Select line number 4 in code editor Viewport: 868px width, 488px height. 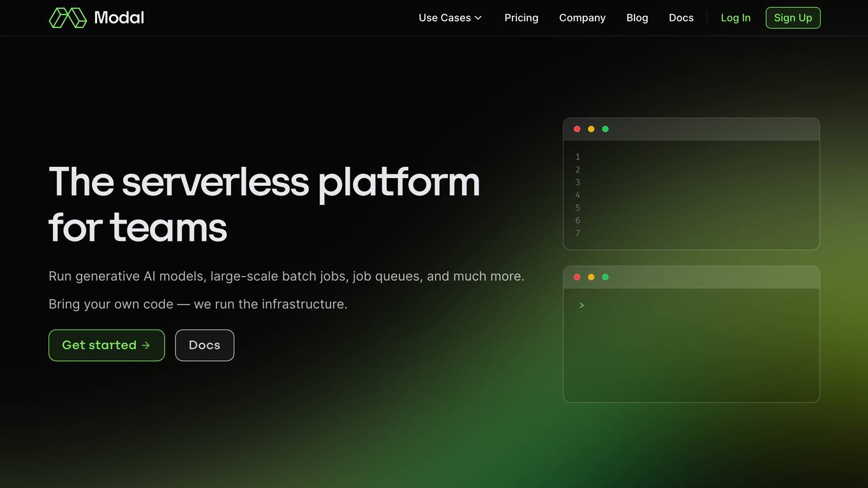click(x=578, y=195)
